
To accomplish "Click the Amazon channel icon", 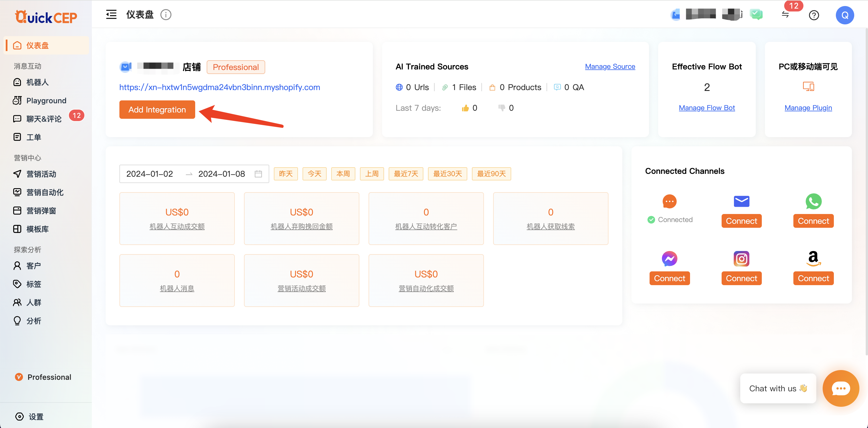I will (813, 259).
